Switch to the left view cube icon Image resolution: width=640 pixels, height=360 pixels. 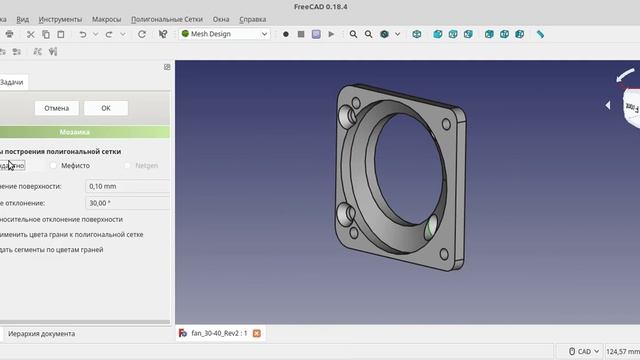tap(519, 34)
